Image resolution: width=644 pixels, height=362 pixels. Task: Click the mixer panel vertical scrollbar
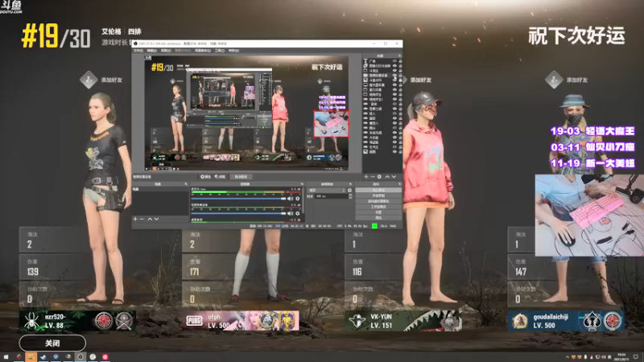(x=303, y=200)
